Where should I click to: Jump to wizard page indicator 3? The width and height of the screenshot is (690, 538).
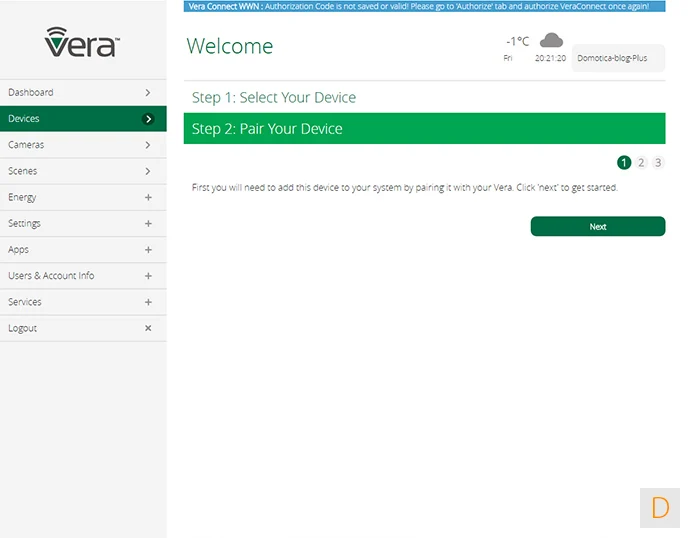(x=658, y=163)
